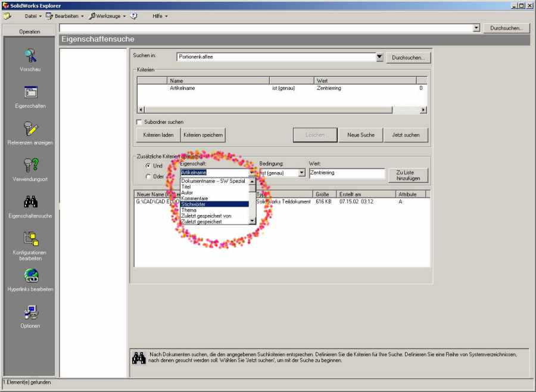Click the Name column header in Kriterien
Viewport: 536px width, 392px height.
coord(218,81)
